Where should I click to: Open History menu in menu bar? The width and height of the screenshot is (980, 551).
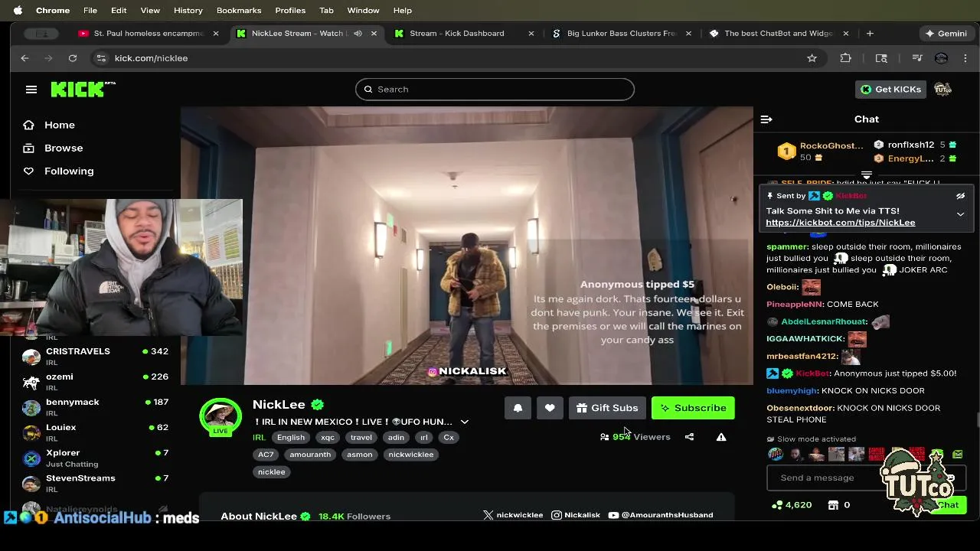point(188,10)
